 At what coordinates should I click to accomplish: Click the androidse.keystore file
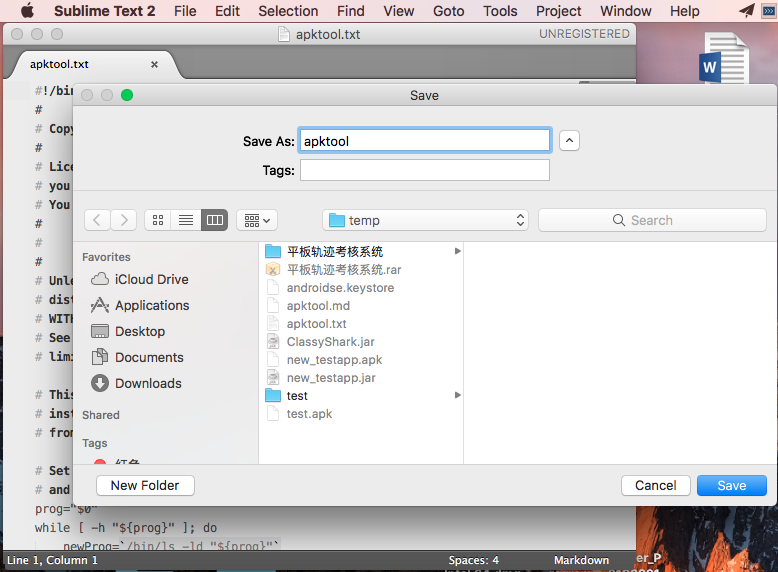click(340, 288)
